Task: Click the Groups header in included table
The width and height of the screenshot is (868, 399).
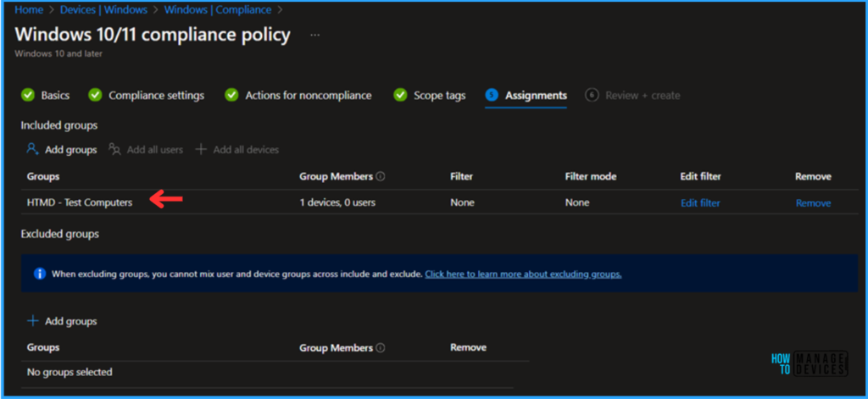Action: tap(43, 176)
